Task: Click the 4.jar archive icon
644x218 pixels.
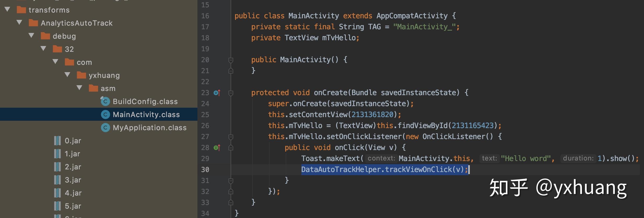Action: pyautogui.click(x=57, y=193)
